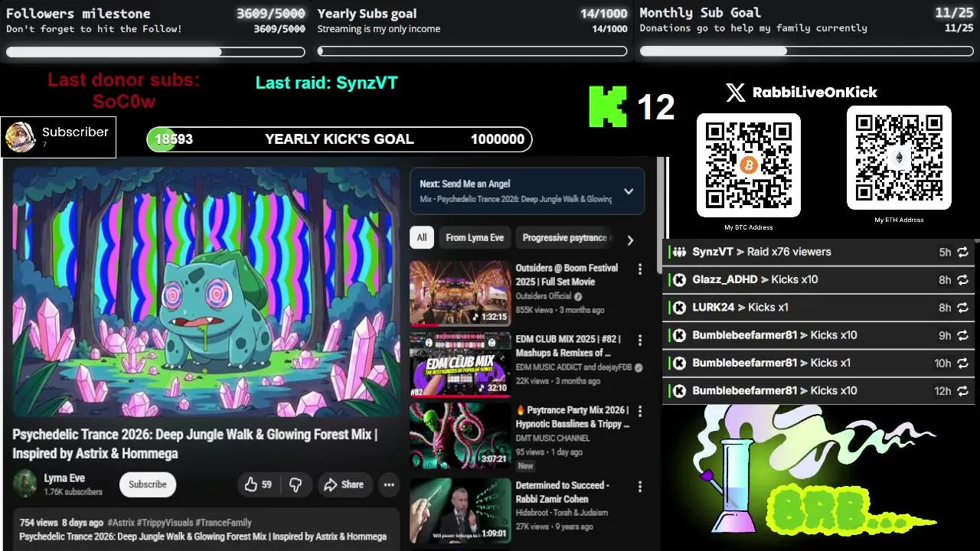
Task: Click 'Last raid: SynzVT' text
Action: click(x=327, y=83)
